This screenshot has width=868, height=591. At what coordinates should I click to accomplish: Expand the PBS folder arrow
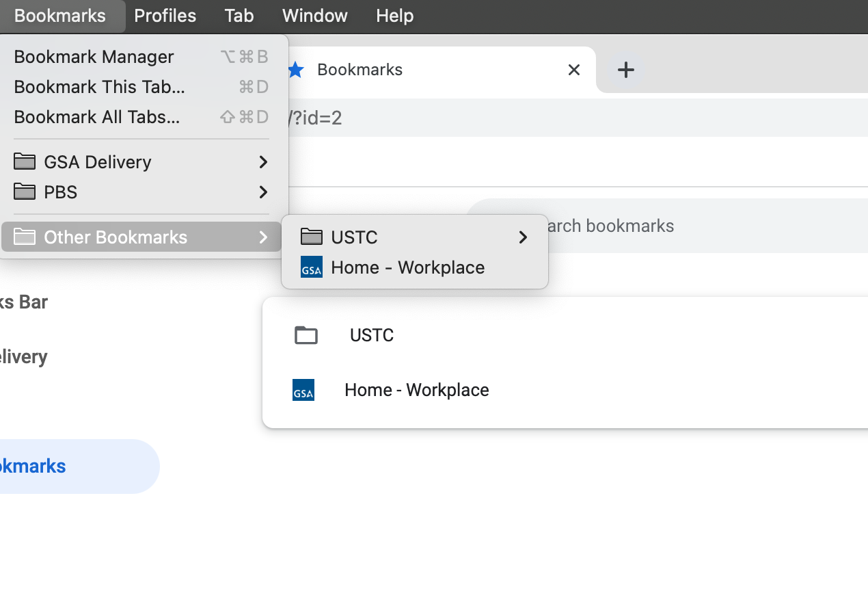point(263,192)
